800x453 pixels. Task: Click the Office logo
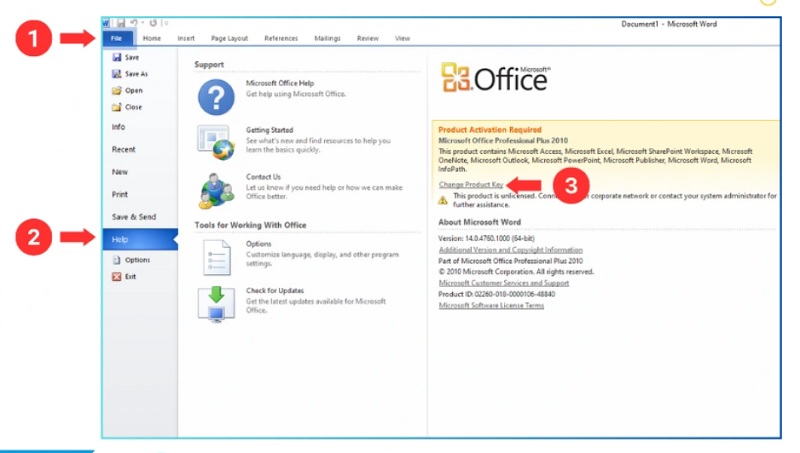tap(495, 78)
